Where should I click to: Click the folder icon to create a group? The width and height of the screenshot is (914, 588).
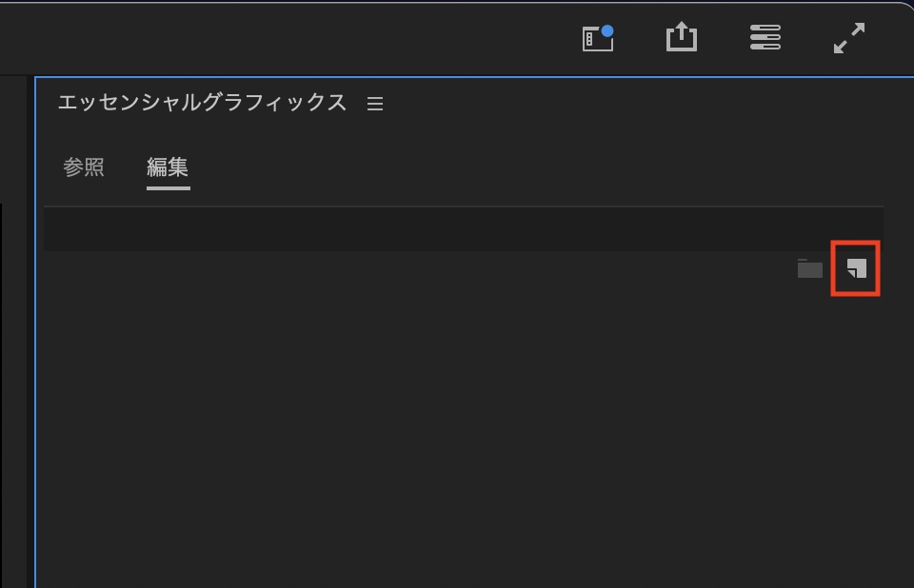809,269
